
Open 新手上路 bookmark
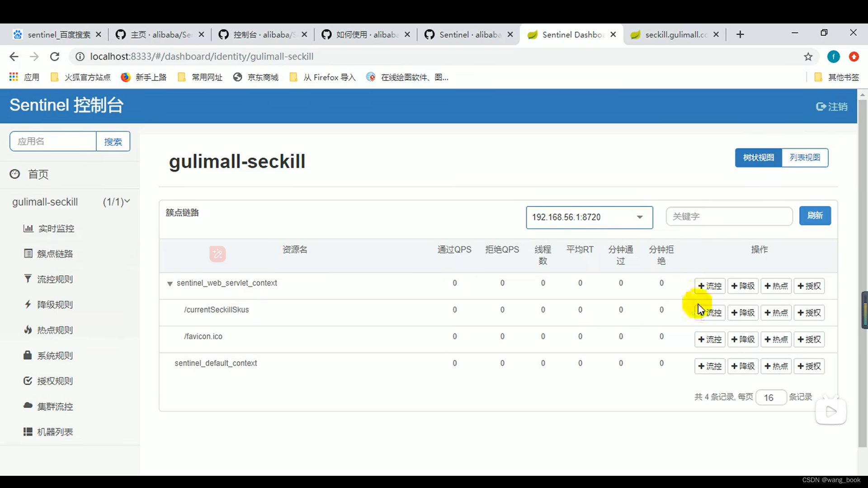tap(144, 77)
